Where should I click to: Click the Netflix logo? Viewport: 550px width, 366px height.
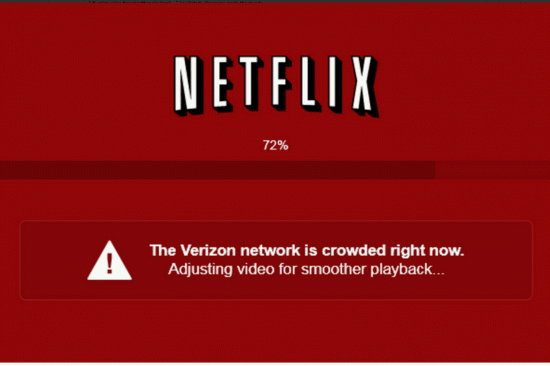(276, 86)
